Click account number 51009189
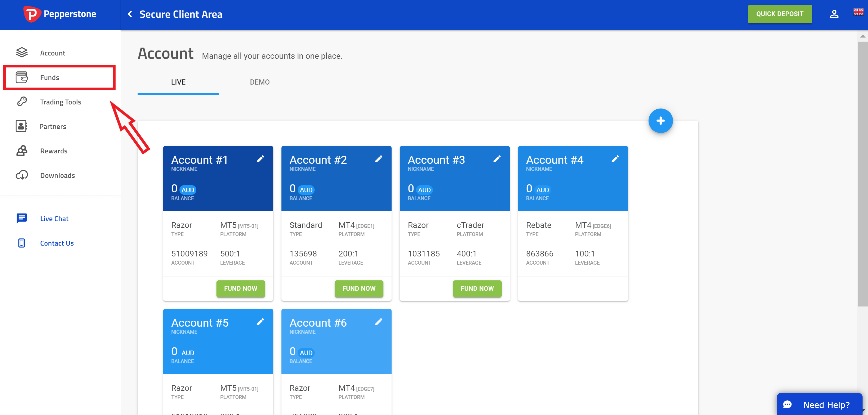 pyautogui.click(x=189, y=254)
